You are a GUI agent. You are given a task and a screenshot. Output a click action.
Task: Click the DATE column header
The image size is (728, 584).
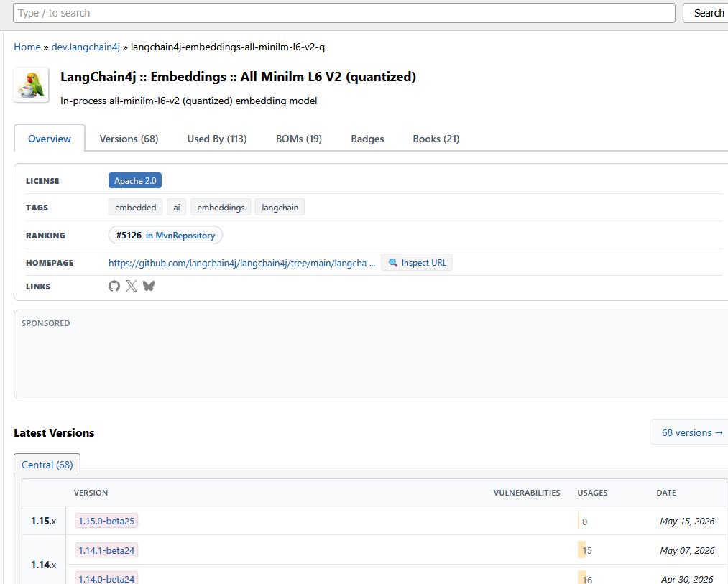[666, 493]
